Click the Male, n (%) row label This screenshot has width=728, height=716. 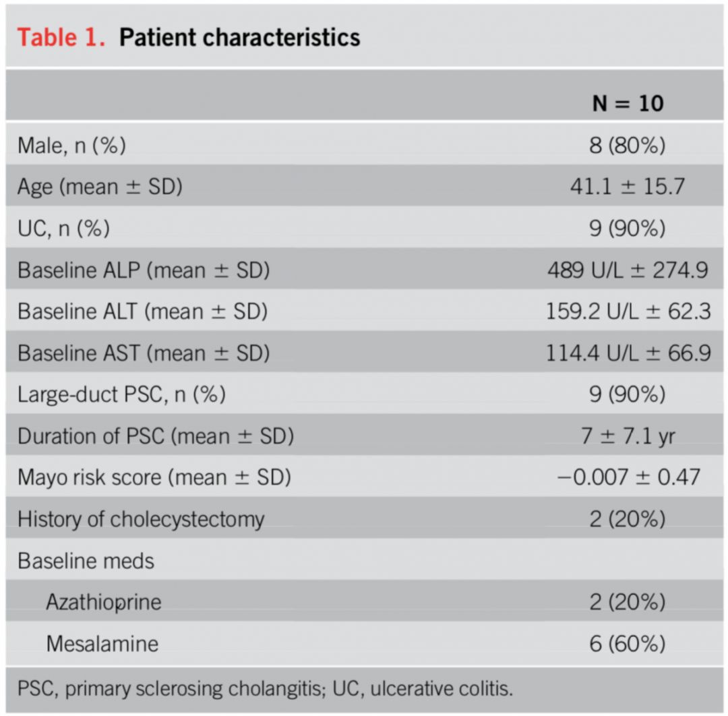(x=71, y=145)
